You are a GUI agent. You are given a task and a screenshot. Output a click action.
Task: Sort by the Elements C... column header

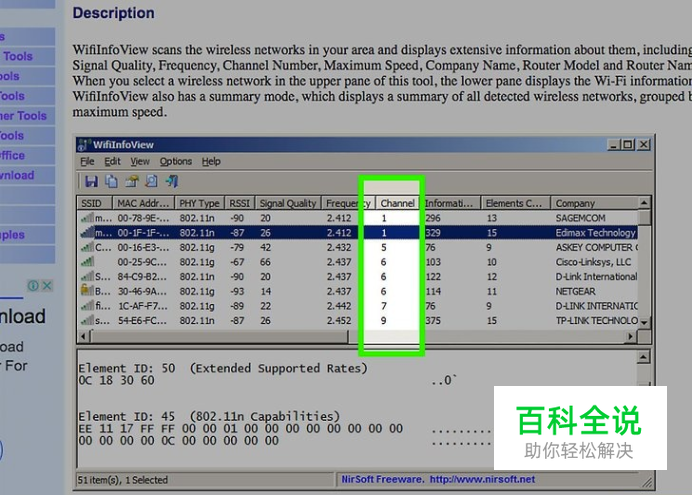tap(515, 203)
